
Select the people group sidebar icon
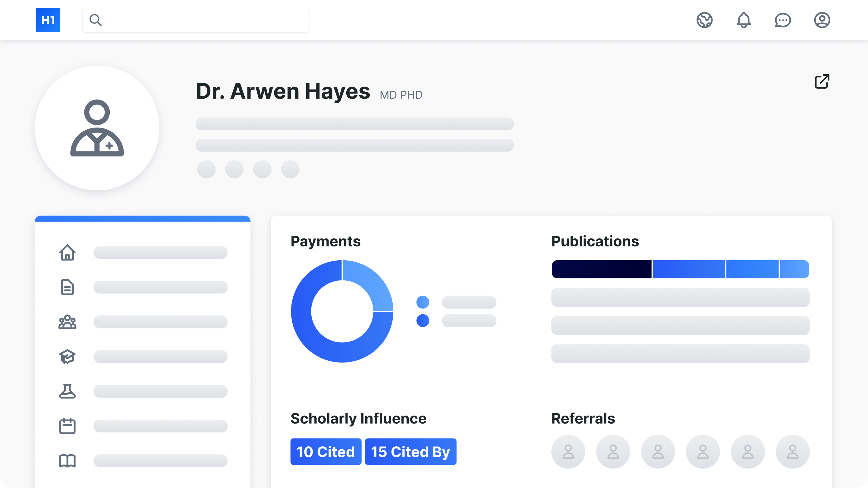click(68, 322)
